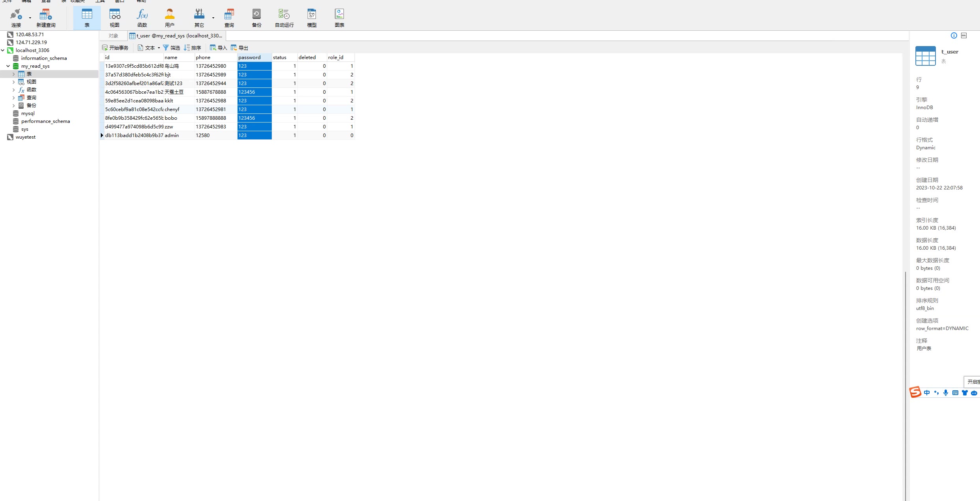Select the sys database
The width and height of the screenshot is (980, 501).
[x=24, y=129]
